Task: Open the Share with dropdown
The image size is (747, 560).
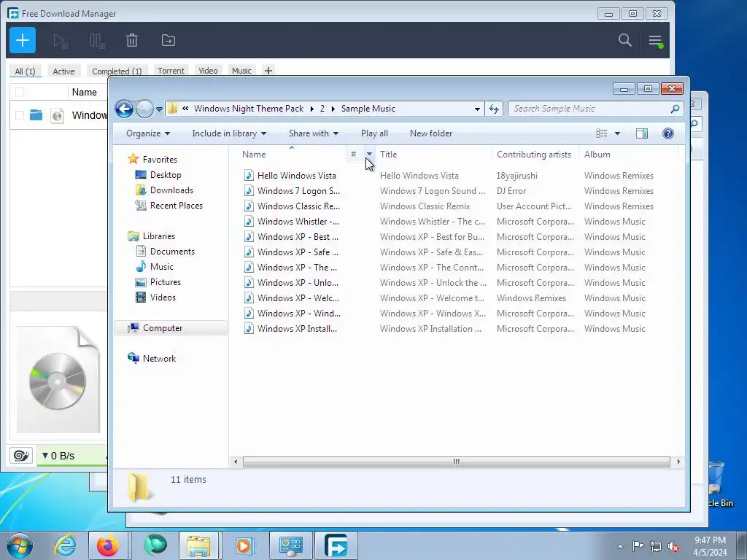Action: (x=314, y=134)
